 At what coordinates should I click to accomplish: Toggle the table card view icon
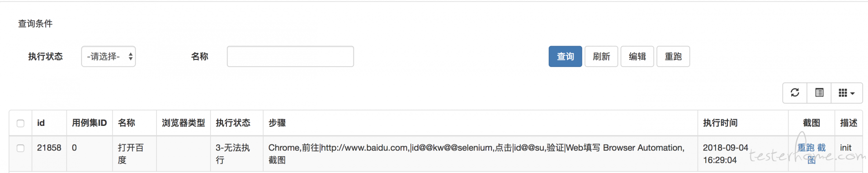[819, 93]
